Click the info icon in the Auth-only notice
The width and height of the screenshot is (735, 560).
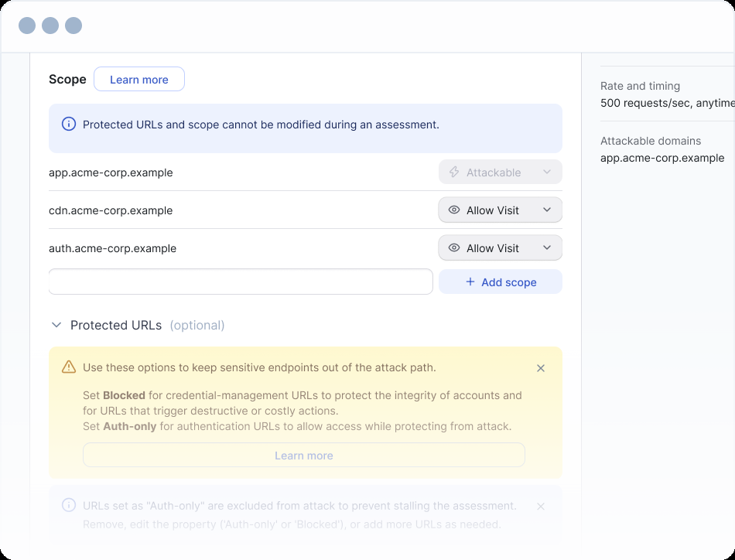pos(69,505)
